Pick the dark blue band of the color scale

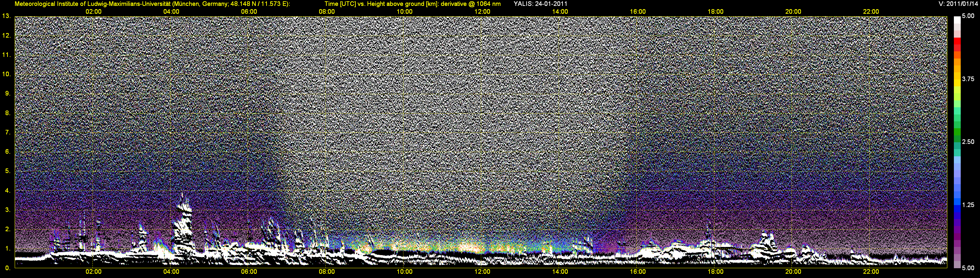[957, 215]
